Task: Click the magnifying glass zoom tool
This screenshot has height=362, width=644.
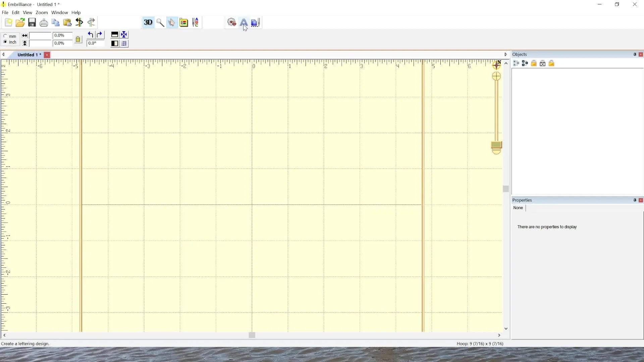Action: (160, 22)
